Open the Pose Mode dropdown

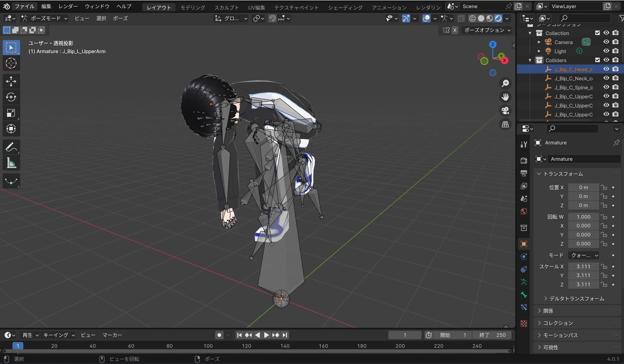(45, 18)
